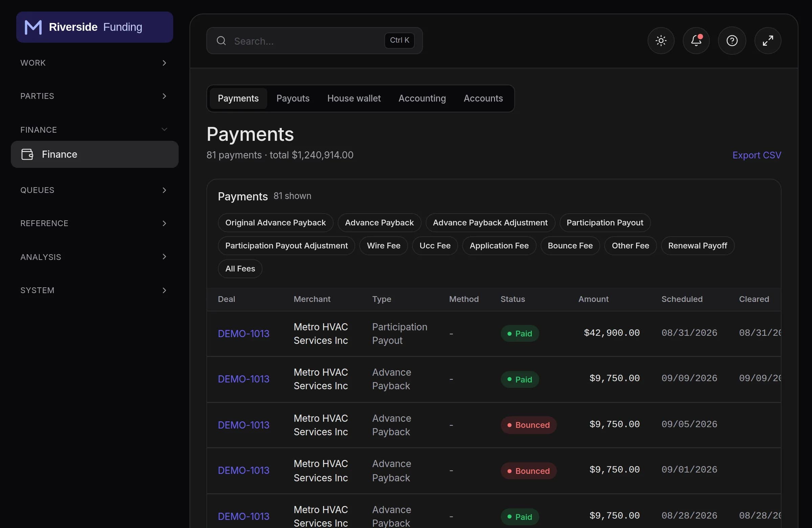
Task: Expand the ANALYSIS sidebar section
Action: point(94,257)
